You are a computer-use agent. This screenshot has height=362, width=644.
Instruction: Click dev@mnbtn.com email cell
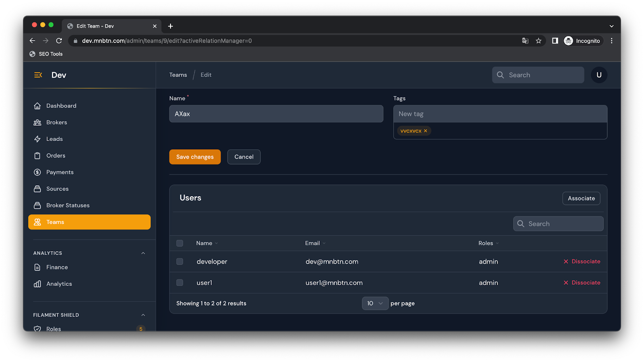click(332, 262)
